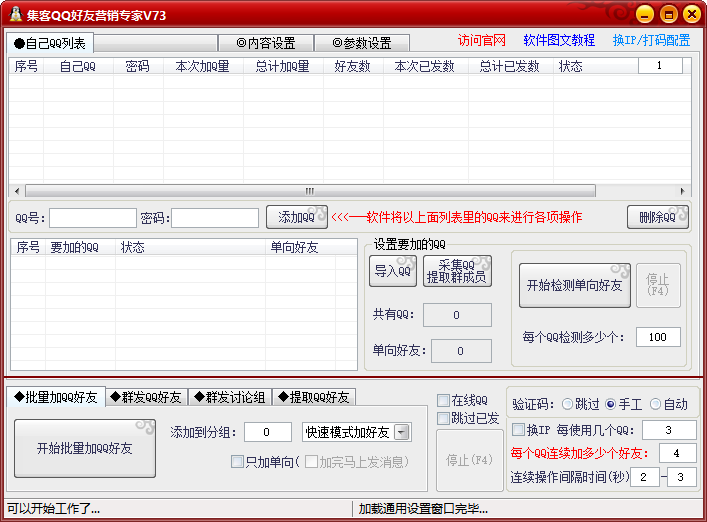Select 手工 captcha radio option
Viewport: 707px width, 522px height.
pos(611,404)
